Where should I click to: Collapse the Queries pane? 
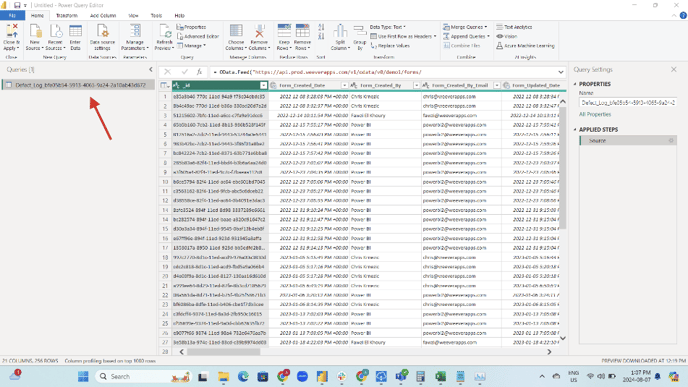pyautogui.click(x=151, y=69)
